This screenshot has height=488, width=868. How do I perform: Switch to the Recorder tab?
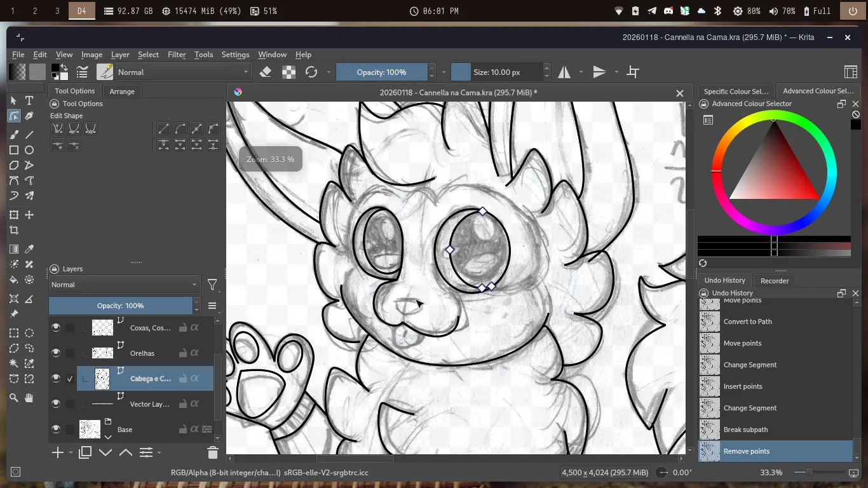pos(775,281)
